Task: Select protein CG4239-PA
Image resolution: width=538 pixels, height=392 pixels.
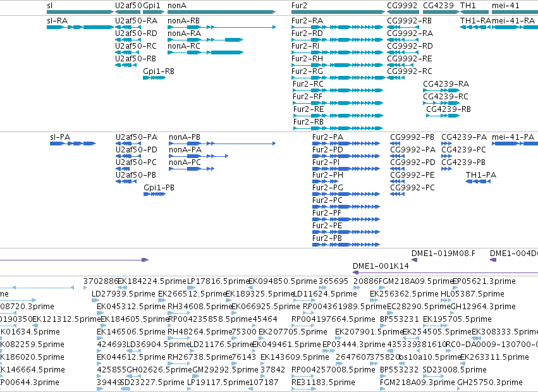Action: click(446, 144)
